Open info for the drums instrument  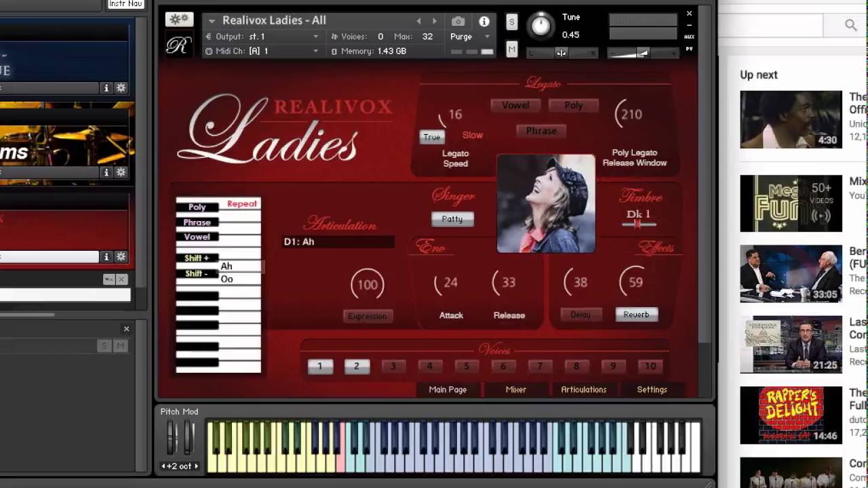tap(106, 172)
